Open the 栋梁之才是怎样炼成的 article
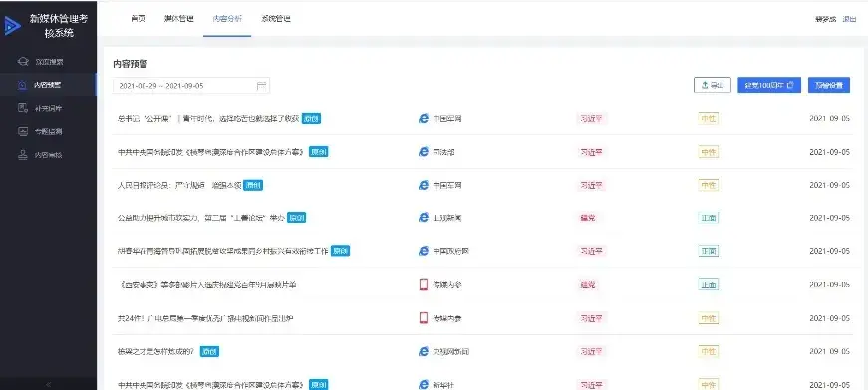868x390 pixels. coord(155,351)
